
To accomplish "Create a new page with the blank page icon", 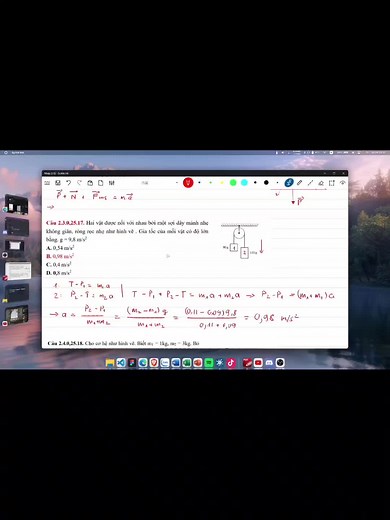I will (100, 183).
